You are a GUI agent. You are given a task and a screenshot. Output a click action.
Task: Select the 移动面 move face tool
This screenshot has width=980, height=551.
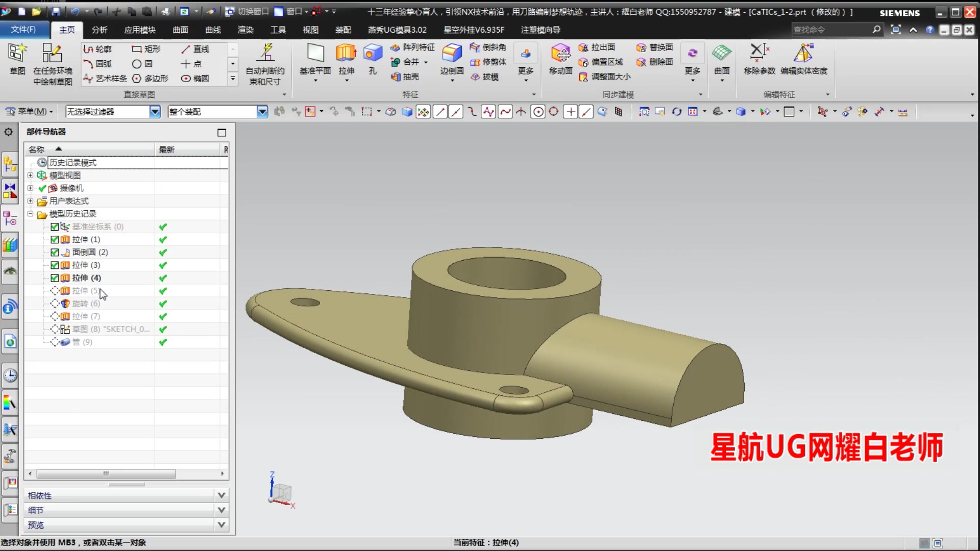point(560,54)
